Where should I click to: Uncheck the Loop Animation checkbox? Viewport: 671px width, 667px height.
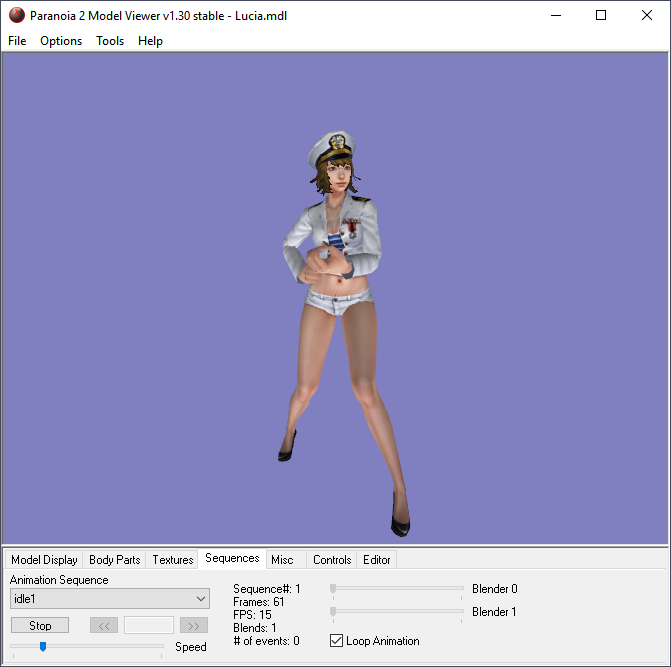pos(336,640)
